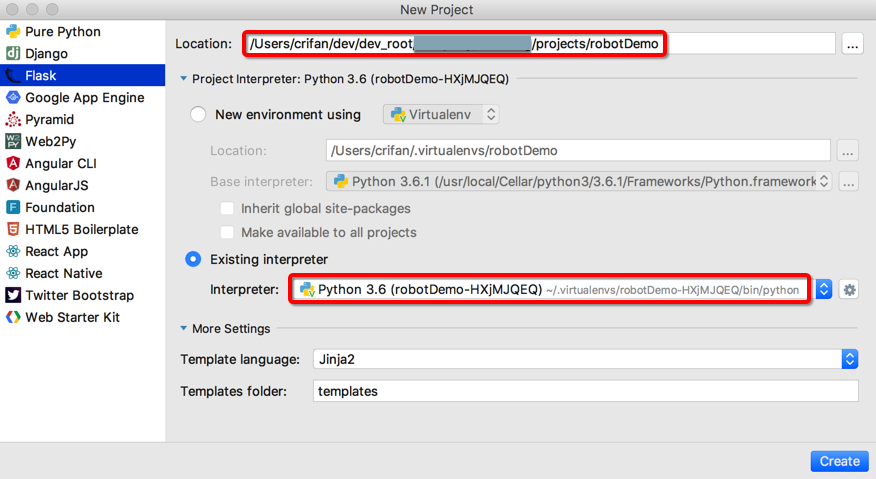
Task: Browse virtualenv location folder
Action: 848,151
